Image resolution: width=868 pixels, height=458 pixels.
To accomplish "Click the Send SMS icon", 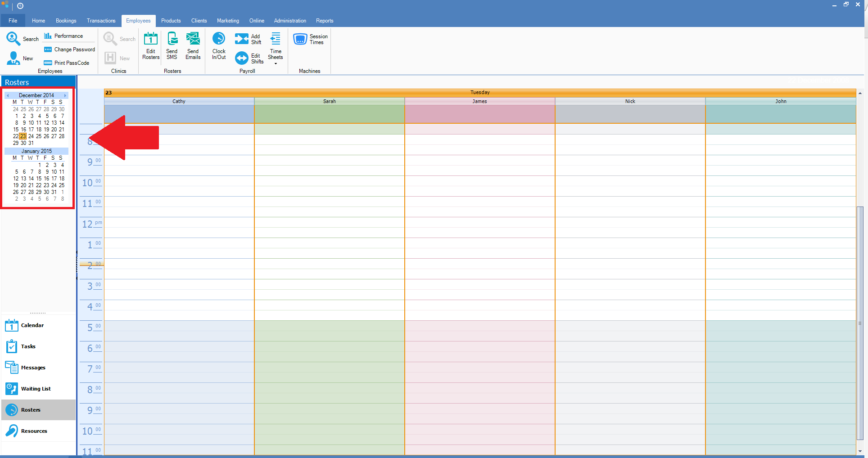I will point(172,45).
